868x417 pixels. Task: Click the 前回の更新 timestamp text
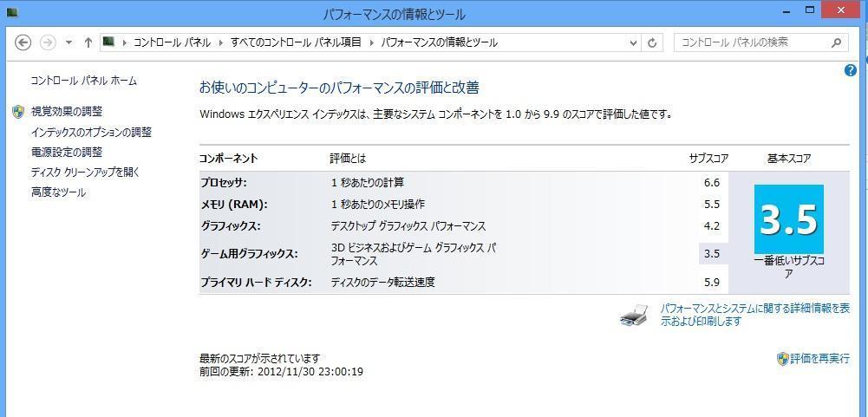coord(281,372)
